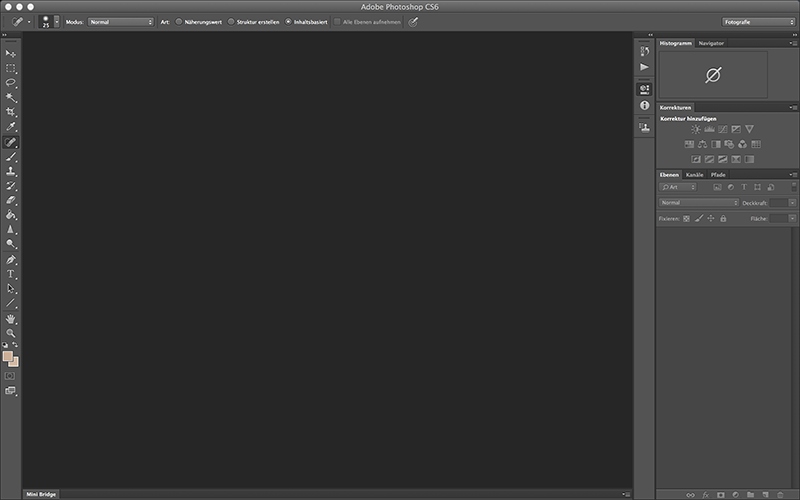Check Alle Ebenen aufnehmen checkbox
800x500 pixels.
337,22
